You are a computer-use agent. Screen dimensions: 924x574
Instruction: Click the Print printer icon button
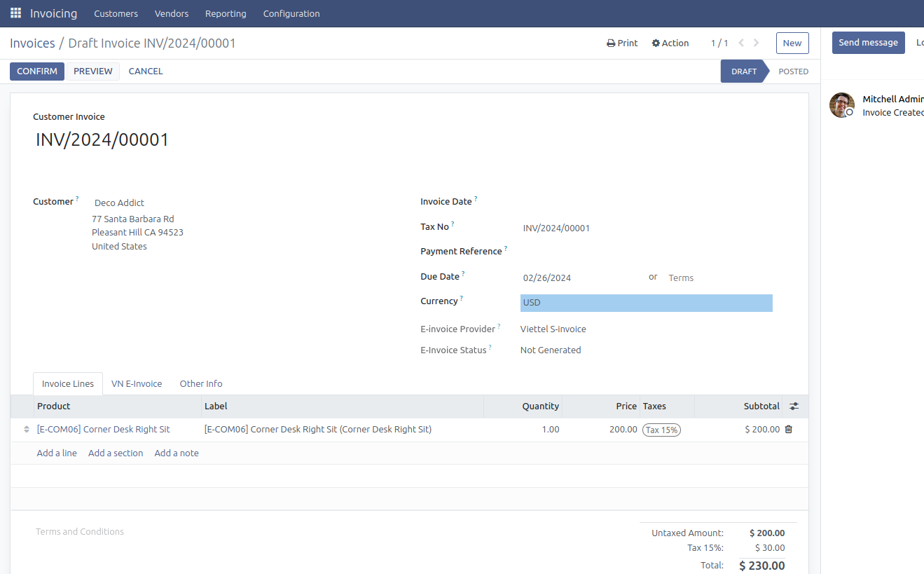[622, 43]
